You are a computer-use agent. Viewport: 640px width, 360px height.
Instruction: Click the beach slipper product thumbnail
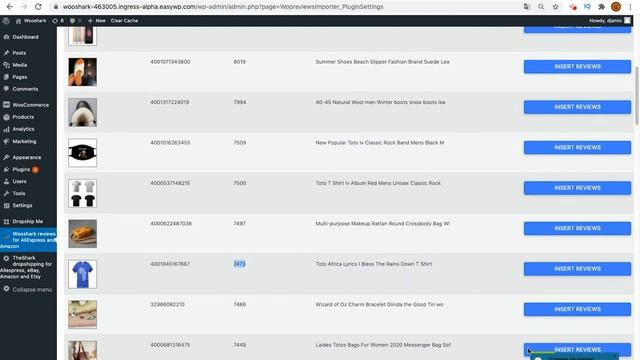[x=82, y=72]
